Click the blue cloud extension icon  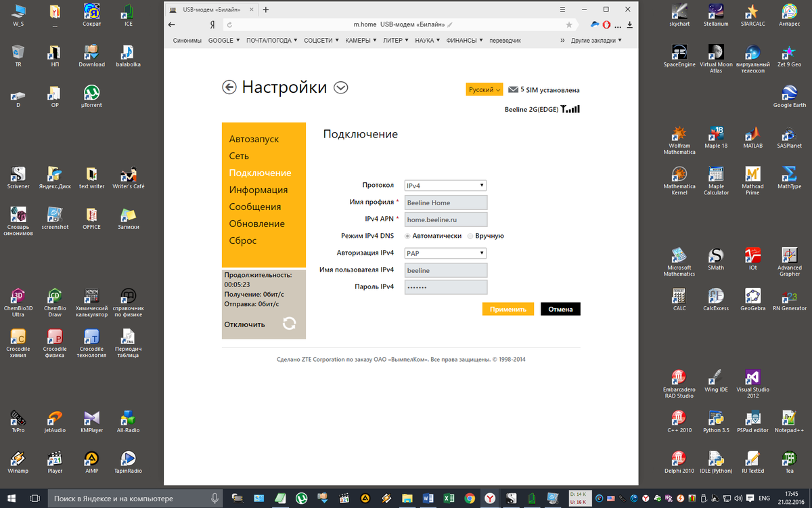tap(595, 24)
